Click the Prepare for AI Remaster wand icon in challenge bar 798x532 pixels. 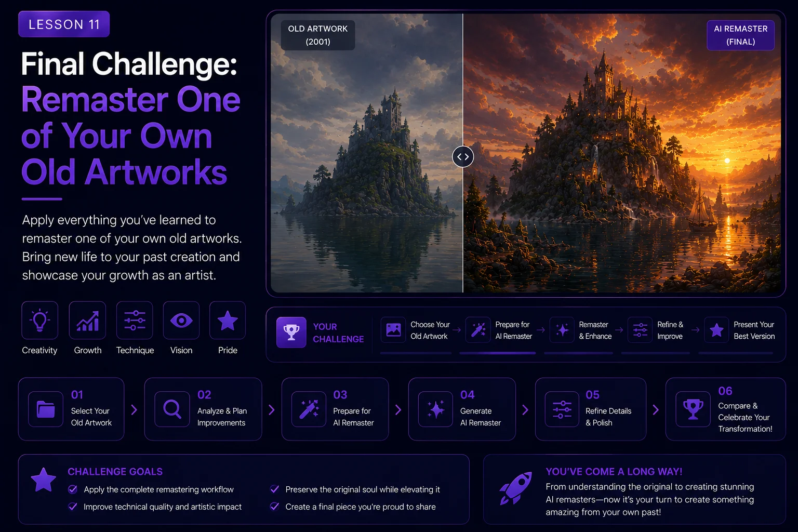pos(478,330)
